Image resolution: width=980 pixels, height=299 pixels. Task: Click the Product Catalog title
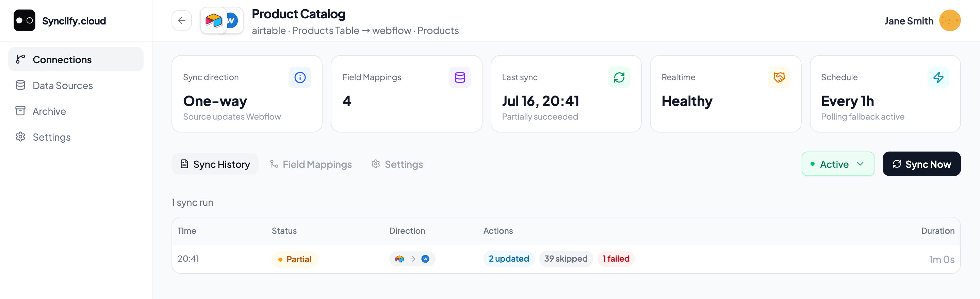298,14
